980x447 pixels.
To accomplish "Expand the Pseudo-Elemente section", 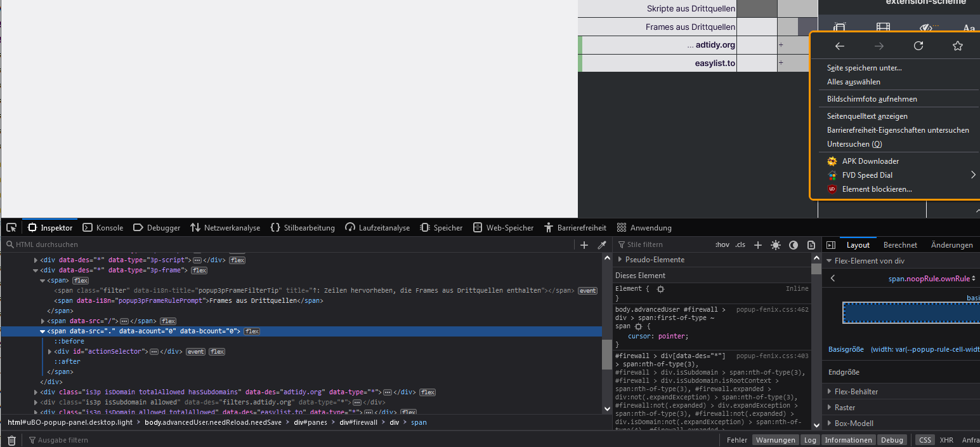I will click(620, 260).
